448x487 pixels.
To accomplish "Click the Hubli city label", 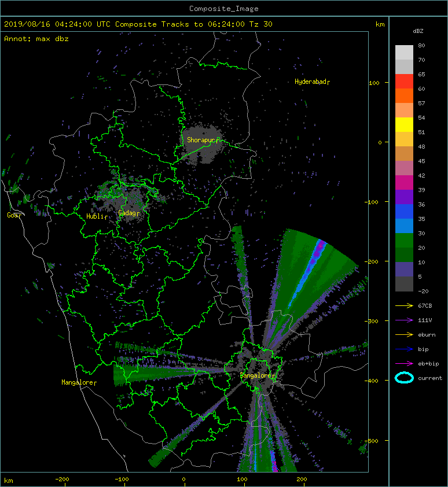I will (x=97, y=216).
